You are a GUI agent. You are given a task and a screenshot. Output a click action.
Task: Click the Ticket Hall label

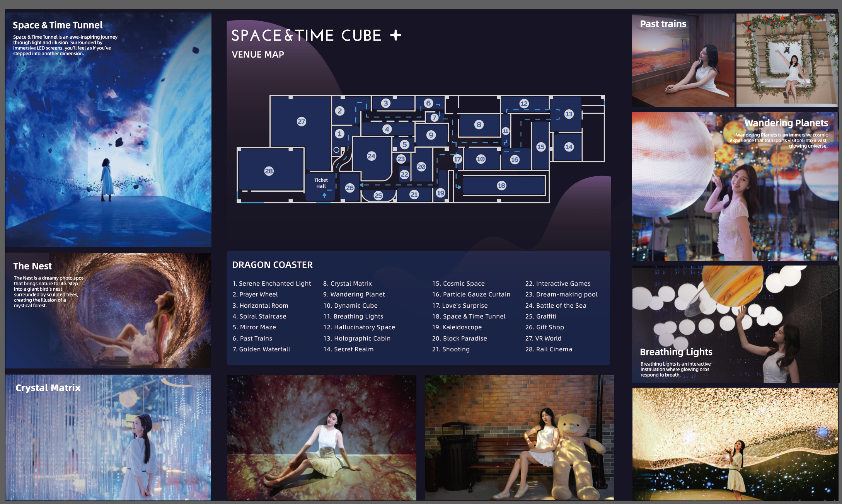coord(321,183)
